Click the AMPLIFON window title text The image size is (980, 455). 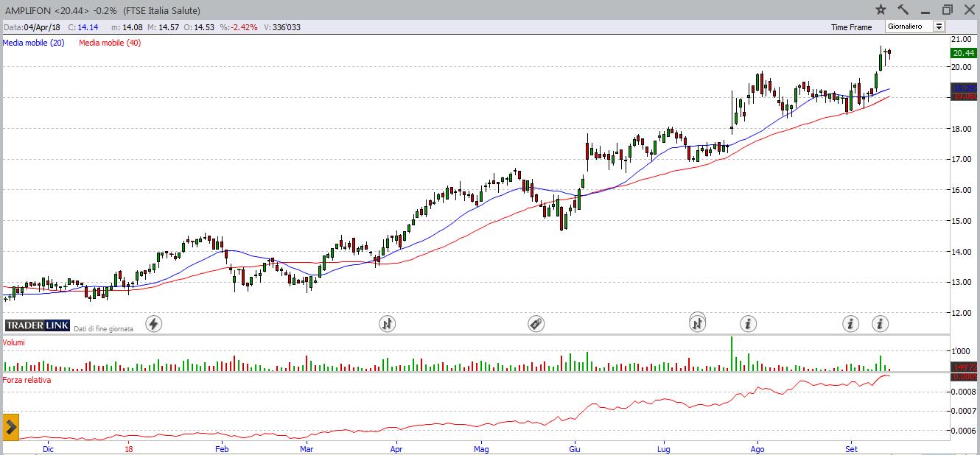click(x=101, y=10)
